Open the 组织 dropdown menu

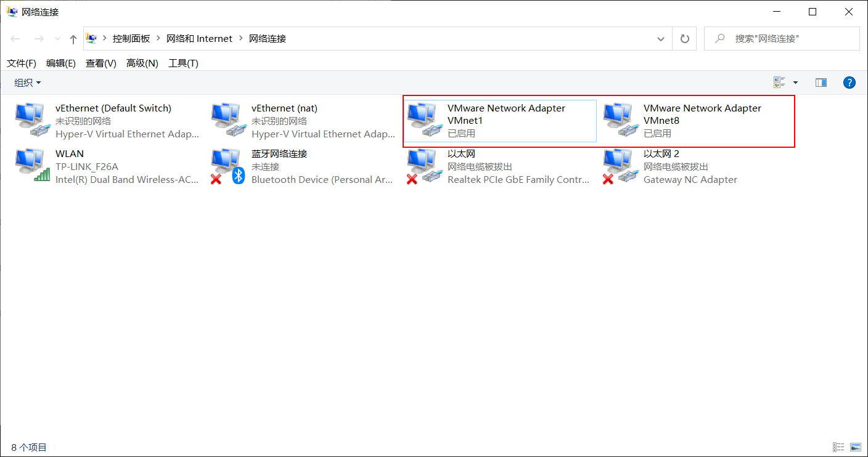point(28,83)
